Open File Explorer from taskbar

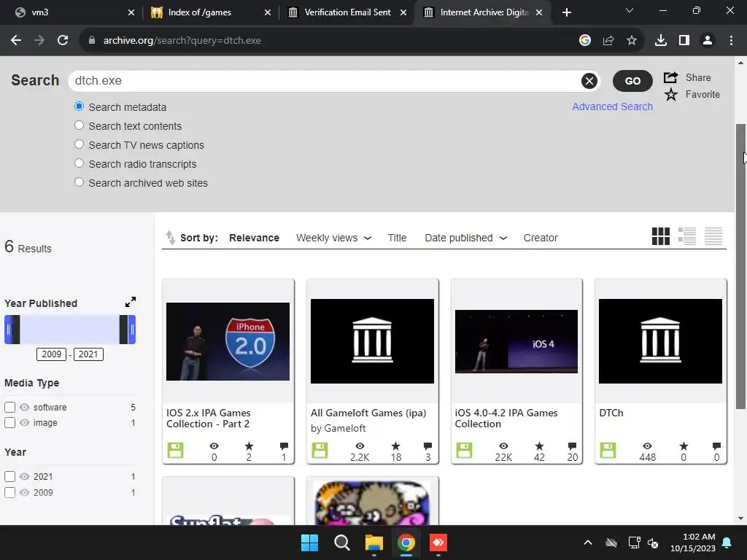(374, 542)
